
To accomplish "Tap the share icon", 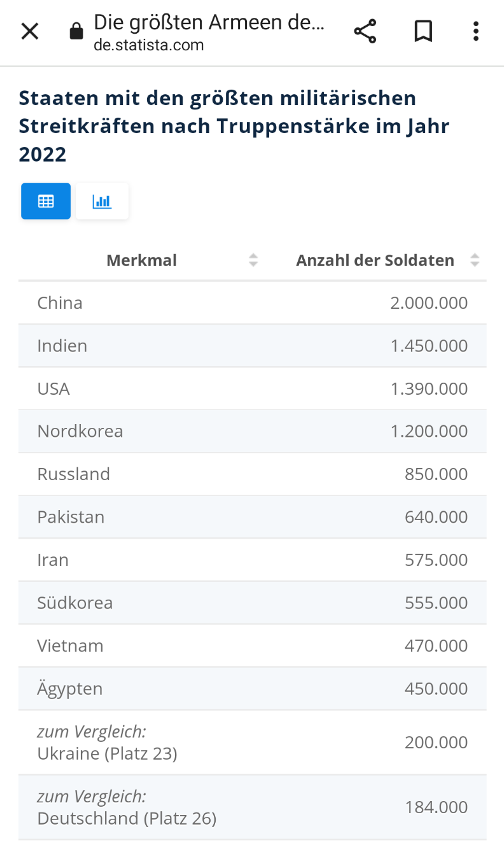I will pyautogui.click(x=365, y=31).
